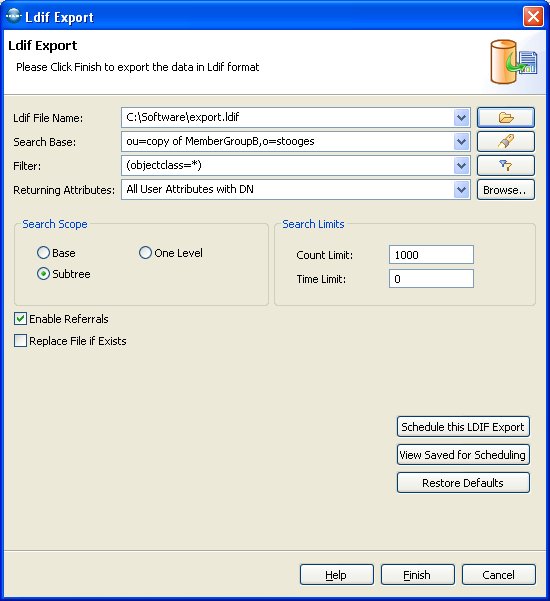Close the Ldif Export dialog with X

(533, 16)
